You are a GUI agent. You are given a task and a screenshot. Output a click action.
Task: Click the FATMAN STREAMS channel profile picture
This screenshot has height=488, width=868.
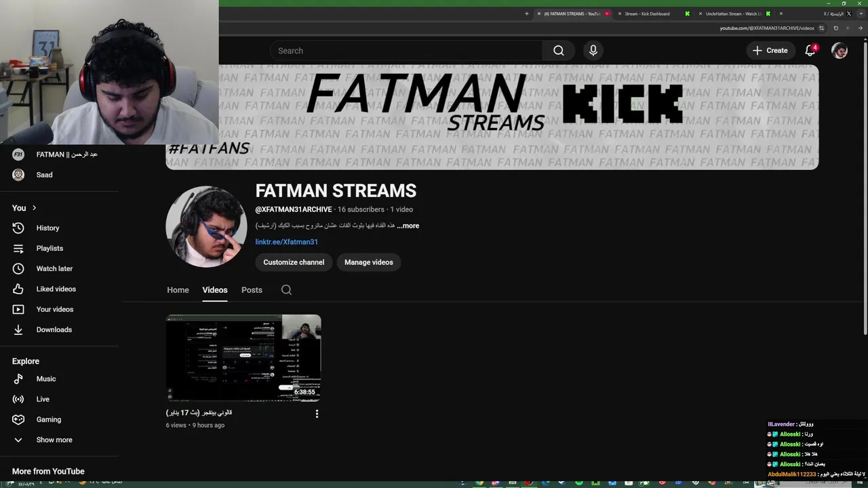click(x=206, y=226)
